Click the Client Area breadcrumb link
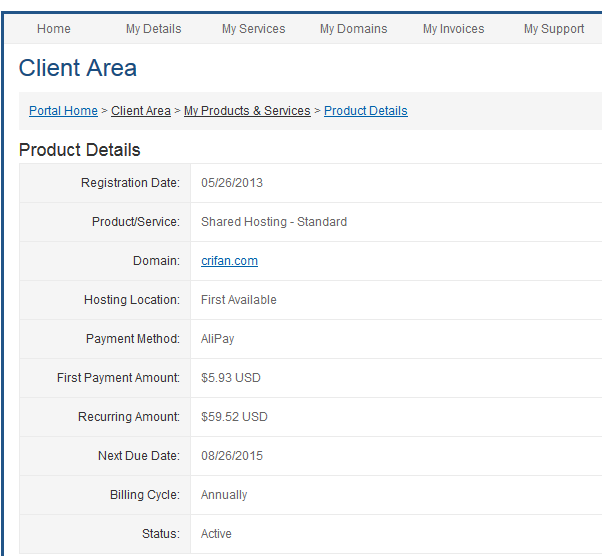Viewport: 602px width, 556px height. coord(141,111)
